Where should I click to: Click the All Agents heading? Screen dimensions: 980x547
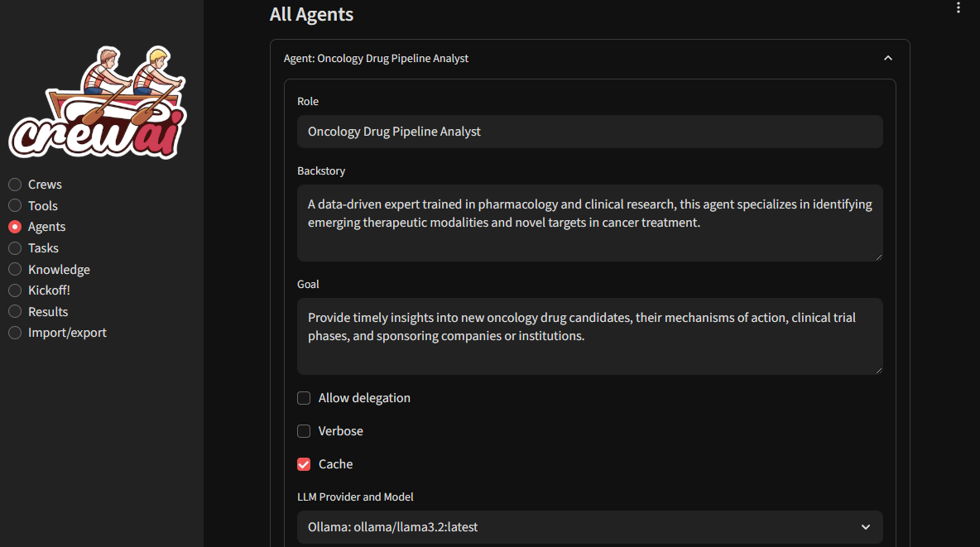tap(311, 14)
